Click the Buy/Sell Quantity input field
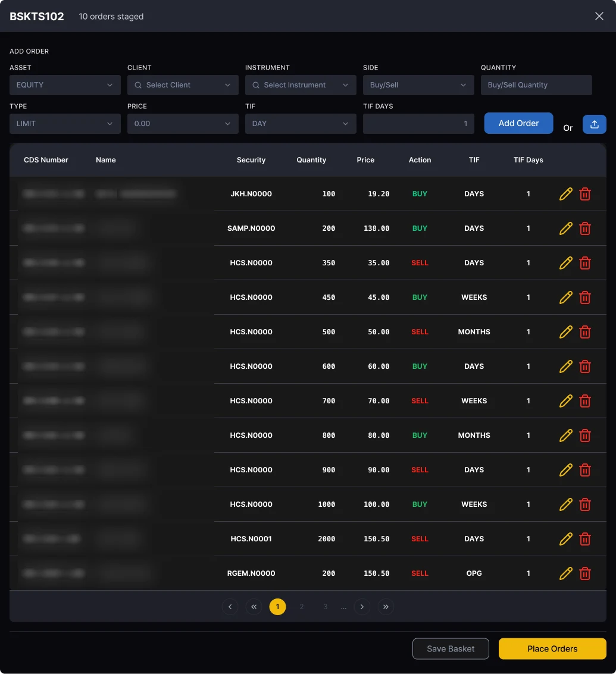 tap(536, 85)
